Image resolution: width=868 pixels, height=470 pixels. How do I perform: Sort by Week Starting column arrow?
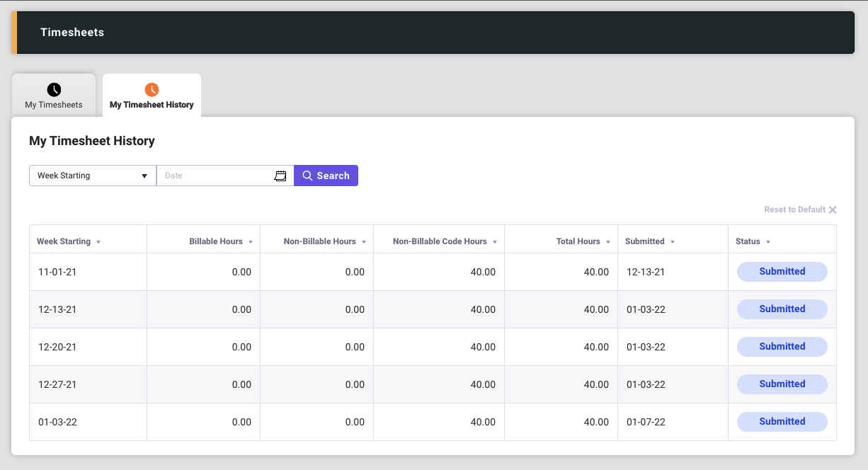[98, 242]
